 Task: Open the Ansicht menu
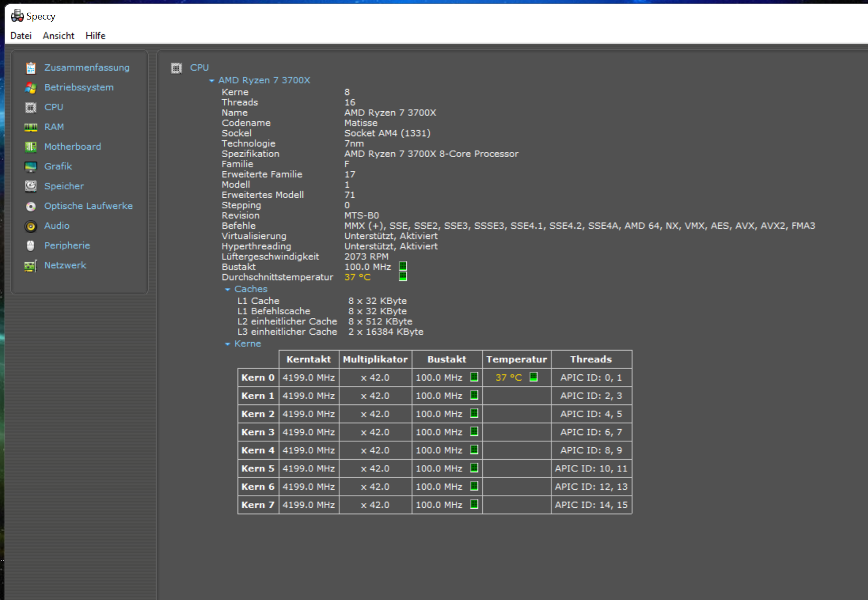click(x=59, y=36)
